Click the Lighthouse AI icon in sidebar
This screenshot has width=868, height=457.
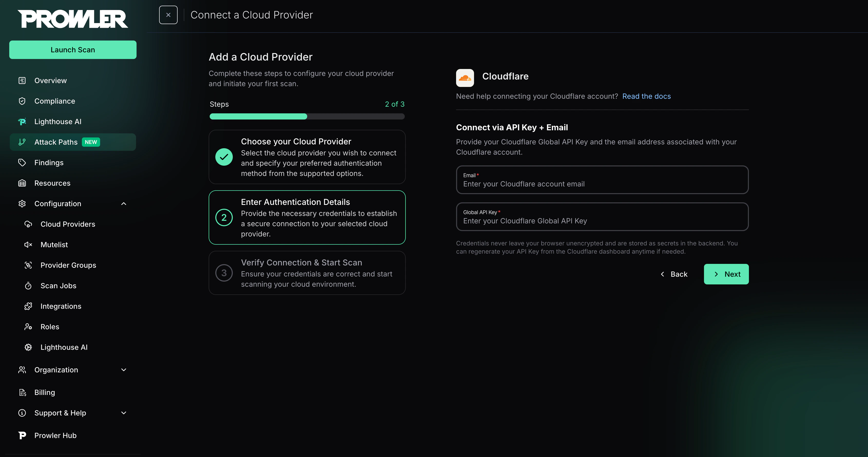coord(22,122)
